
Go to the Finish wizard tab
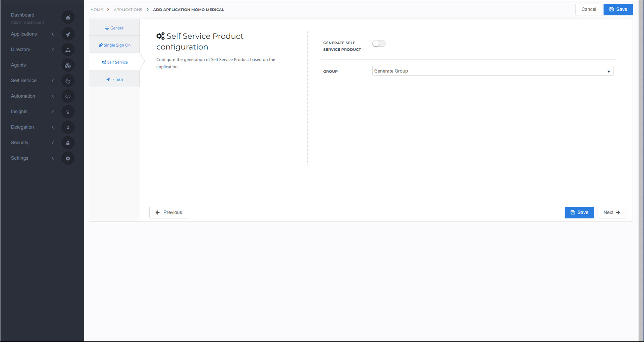[x=114, y=79]
